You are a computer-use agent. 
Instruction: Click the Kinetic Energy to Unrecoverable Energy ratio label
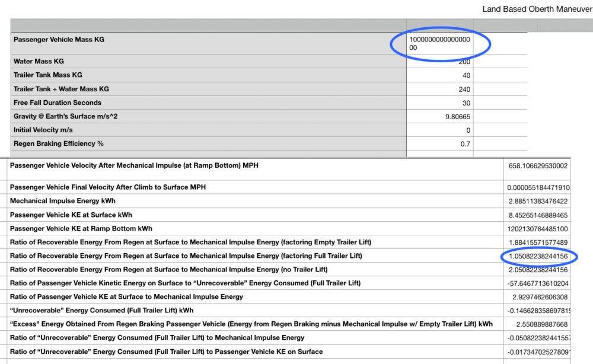[185, 283]
